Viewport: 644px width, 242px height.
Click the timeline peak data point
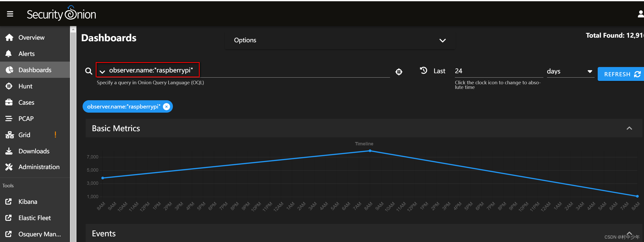pos(370,151)
